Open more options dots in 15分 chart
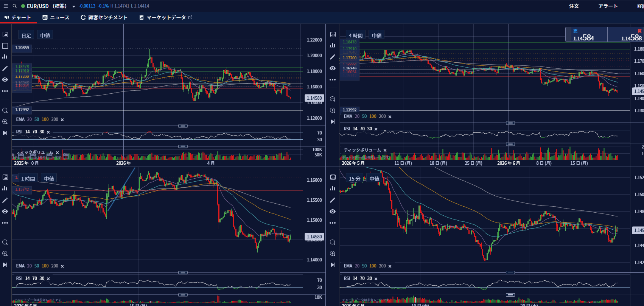 [333, 223]
